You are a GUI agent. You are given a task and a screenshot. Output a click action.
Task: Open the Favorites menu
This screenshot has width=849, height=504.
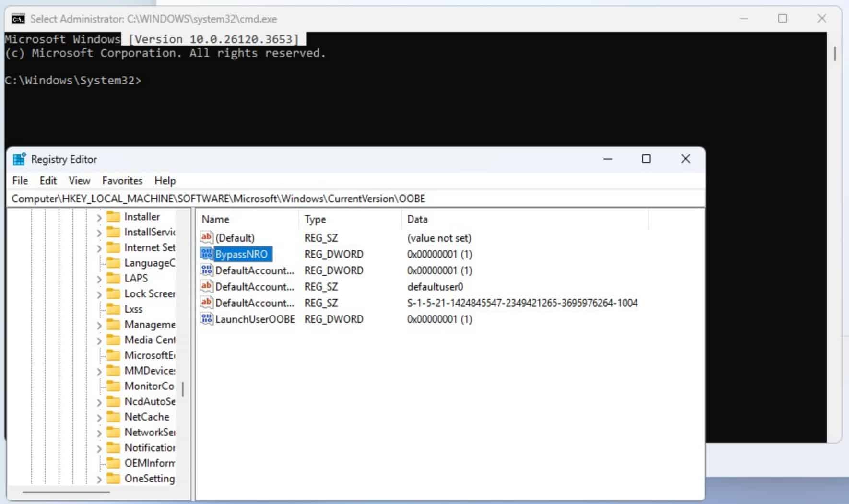tap(122, 181)
